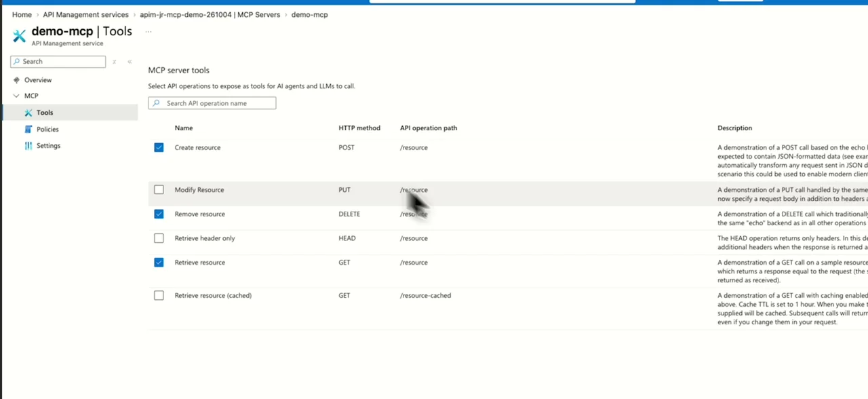Focus Search API operation name field
This screenshot has height=399, width=868.
coord(212,103)
